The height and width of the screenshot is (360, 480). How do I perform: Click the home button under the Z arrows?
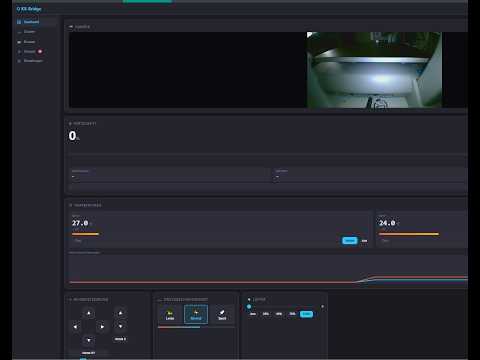pyautogui.click(x=120, y=339)
